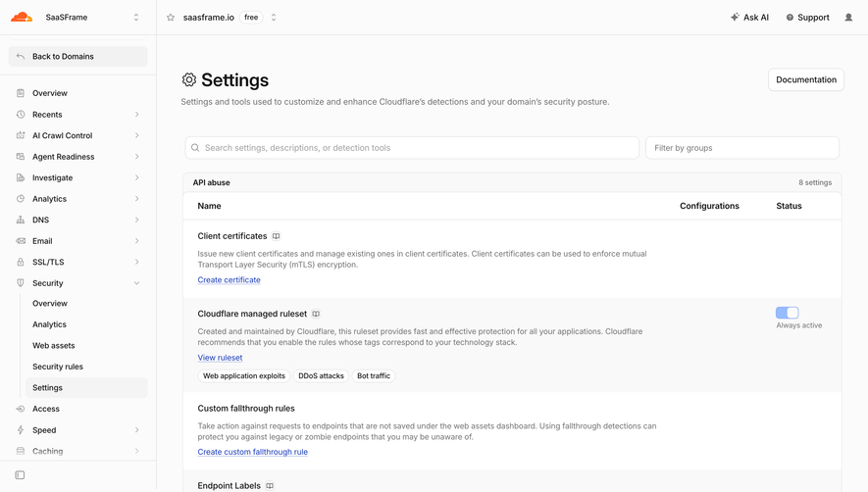Open Security Overview submenu item
Screen dimensions: 868x492
(86, 303)
